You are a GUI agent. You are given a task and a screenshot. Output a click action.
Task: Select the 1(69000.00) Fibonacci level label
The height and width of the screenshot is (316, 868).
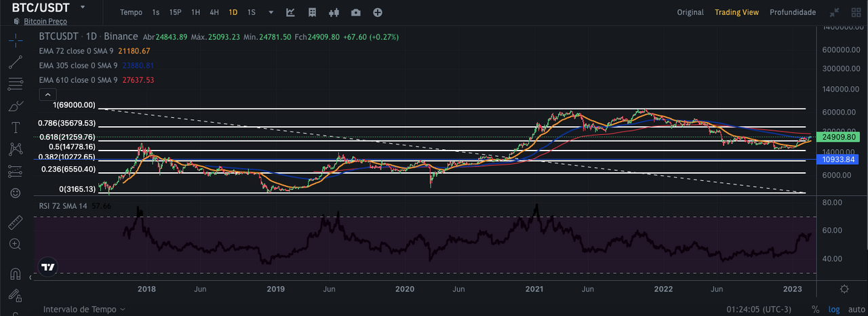click(x=75, y=104)
